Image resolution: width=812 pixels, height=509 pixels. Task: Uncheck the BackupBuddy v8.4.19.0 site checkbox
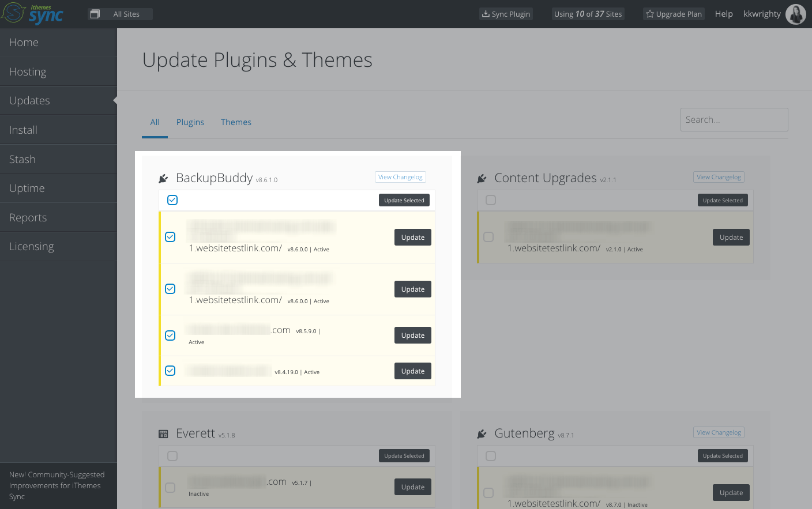(x=170, y=371)
